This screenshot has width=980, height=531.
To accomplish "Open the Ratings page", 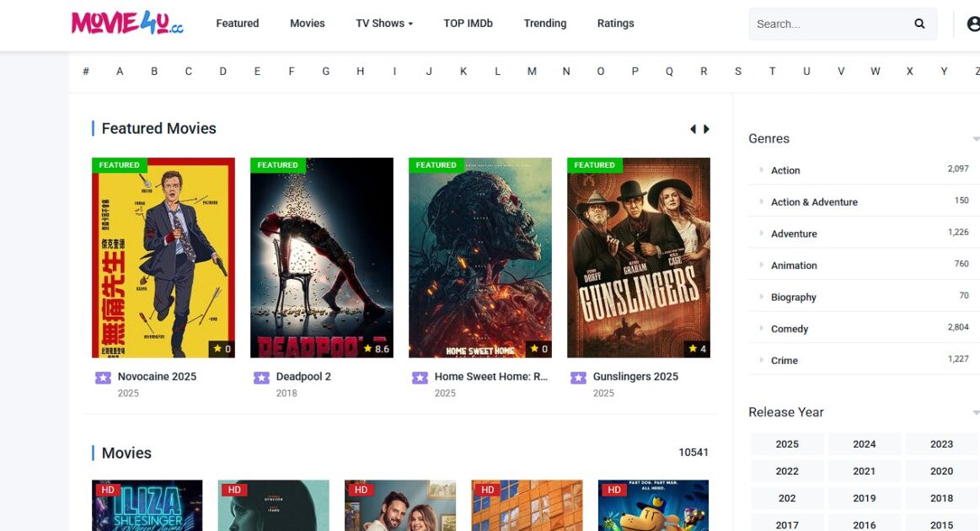I will pyautogui.click(x=616, y=23).
